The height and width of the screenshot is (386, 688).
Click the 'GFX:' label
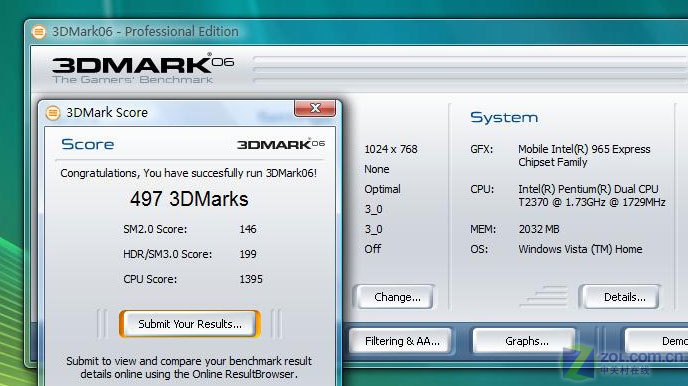tap(481, 149)
